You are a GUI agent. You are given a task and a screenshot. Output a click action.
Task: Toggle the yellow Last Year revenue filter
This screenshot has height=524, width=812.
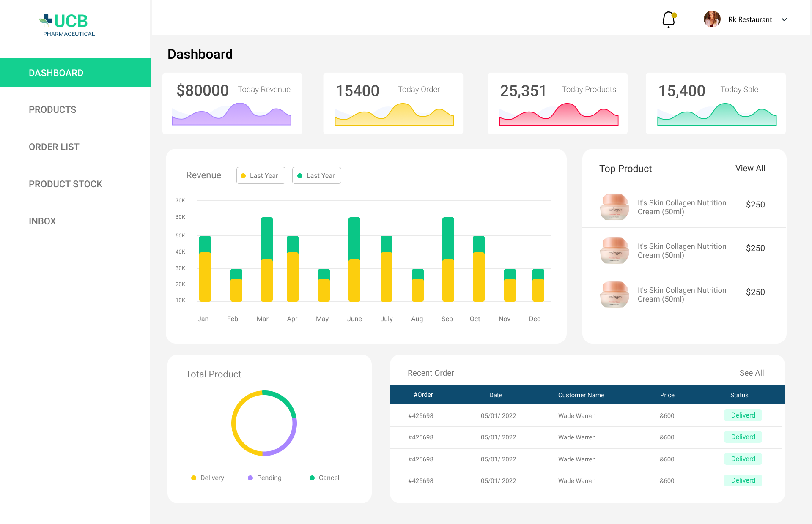(x=261, y=175)
